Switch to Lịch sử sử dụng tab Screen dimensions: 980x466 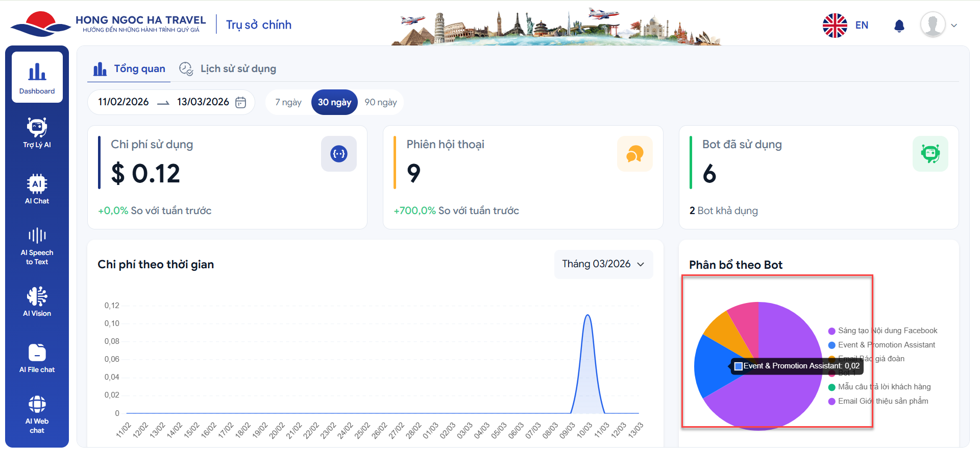pyautogui.click(x=228, y=69)
